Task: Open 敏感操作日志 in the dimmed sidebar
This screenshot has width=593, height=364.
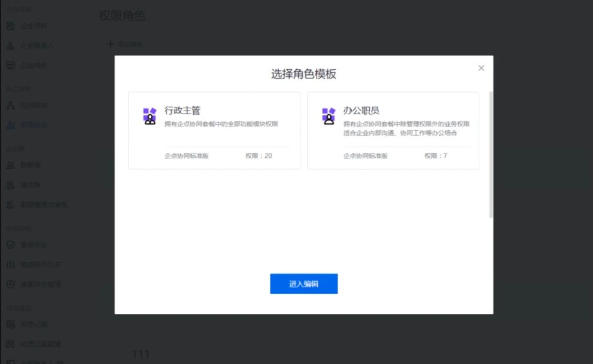Action: click(x=34, y=264)
